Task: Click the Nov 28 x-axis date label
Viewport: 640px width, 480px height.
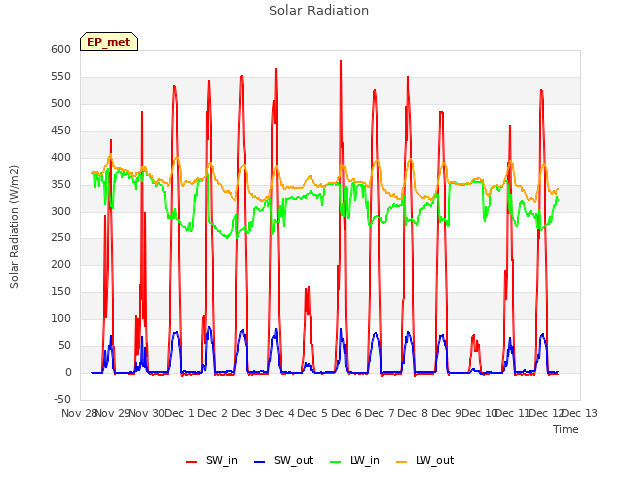Action: click(78, 413)
